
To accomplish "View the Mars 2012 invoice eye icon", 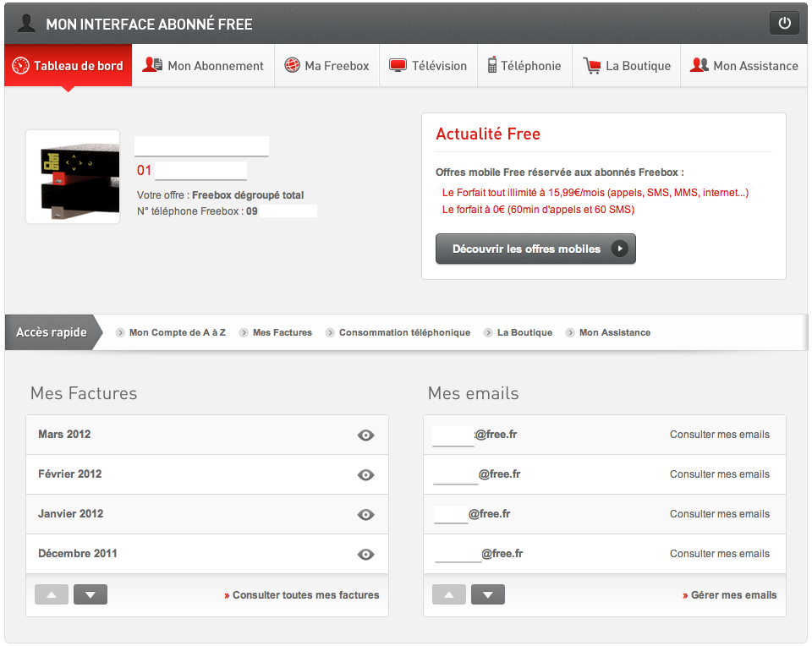I will point(365,435).
